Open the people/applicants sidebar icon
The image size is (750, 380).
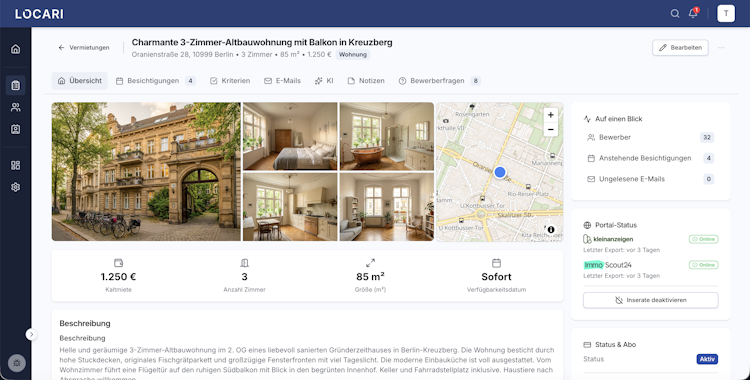(16, 107)
